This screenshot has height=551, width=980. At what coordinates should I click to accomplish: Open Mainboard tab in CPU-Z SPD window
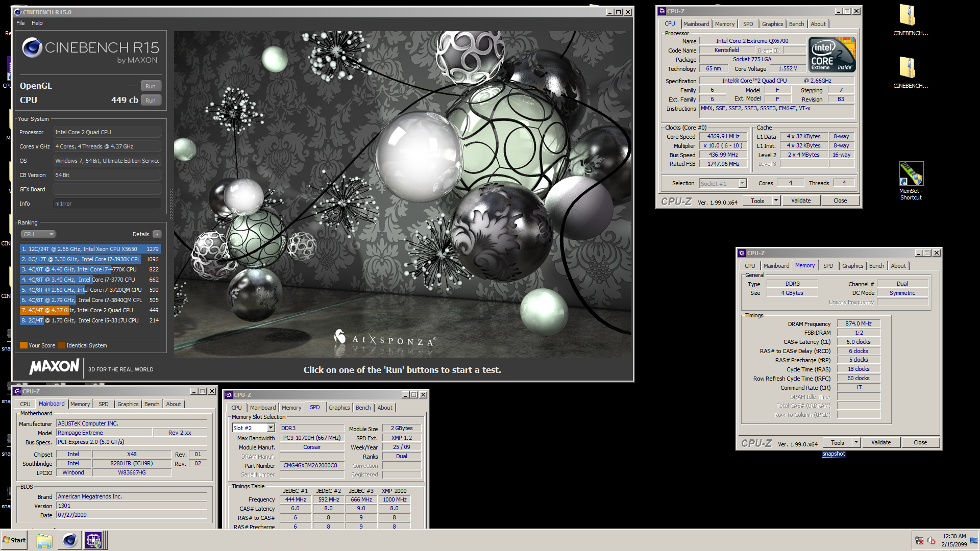coord(263,408)
